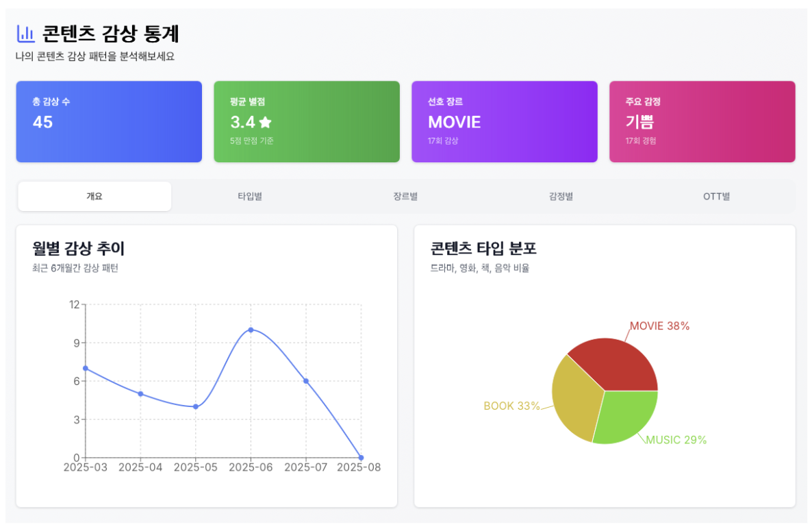Click the 5점 만점 기준 text

click(252, 141)
